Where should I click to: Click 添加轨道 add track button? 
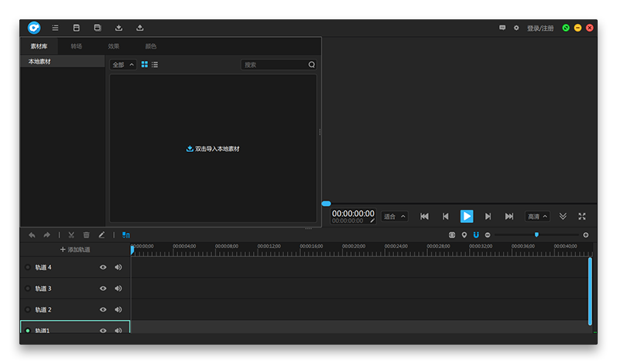click(75, 250)
